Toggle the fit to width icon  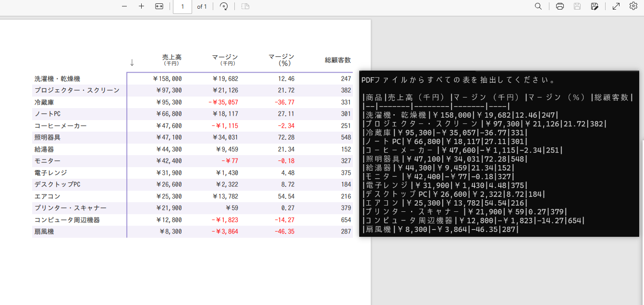tap(159, 6)
